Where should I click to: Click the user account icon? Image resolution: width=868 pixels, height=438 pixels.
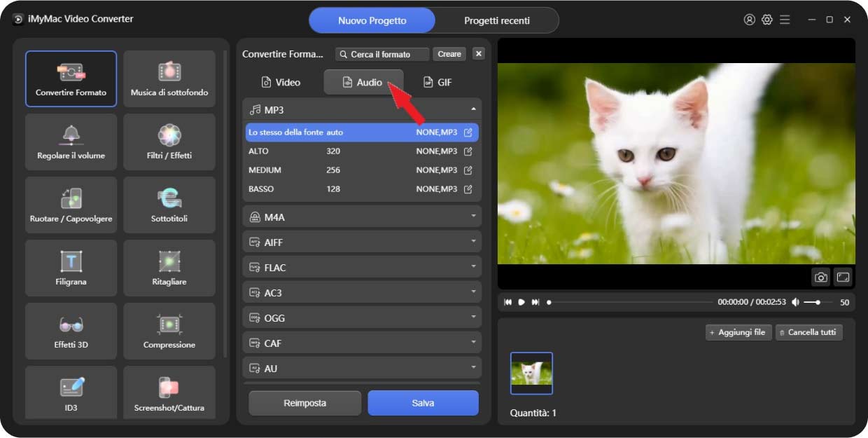pos(749,20)
